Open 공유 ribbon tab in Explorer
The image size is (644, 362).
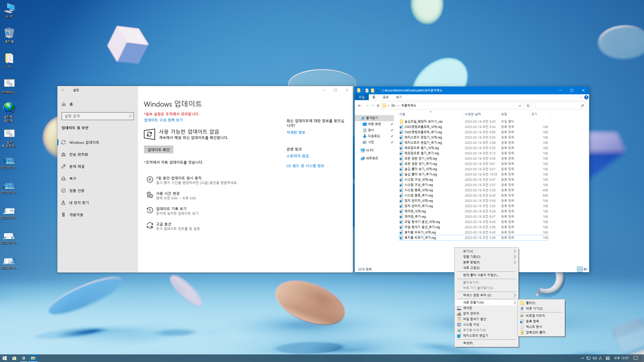[385, 97]
